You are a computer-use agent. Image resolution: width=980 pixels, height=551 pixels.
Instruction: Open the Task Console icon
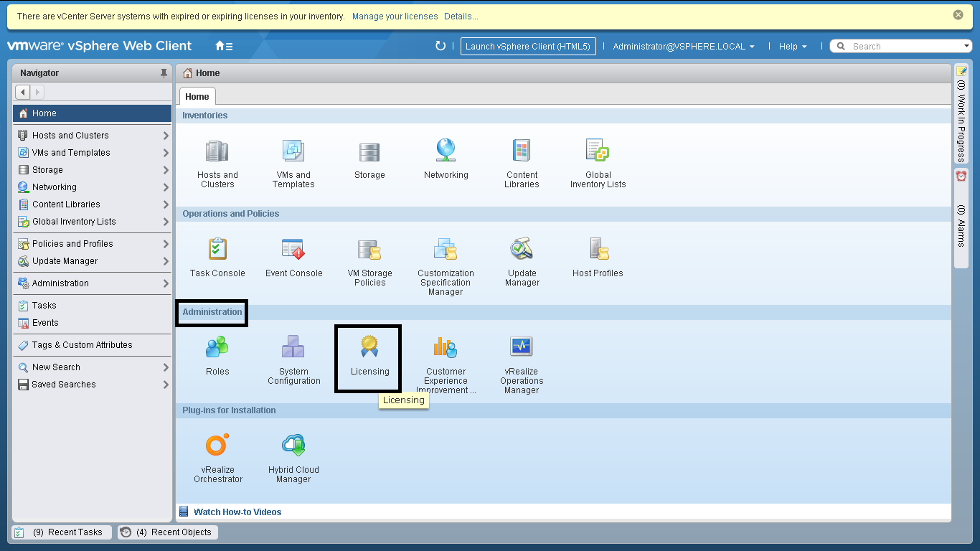(217, 250)
